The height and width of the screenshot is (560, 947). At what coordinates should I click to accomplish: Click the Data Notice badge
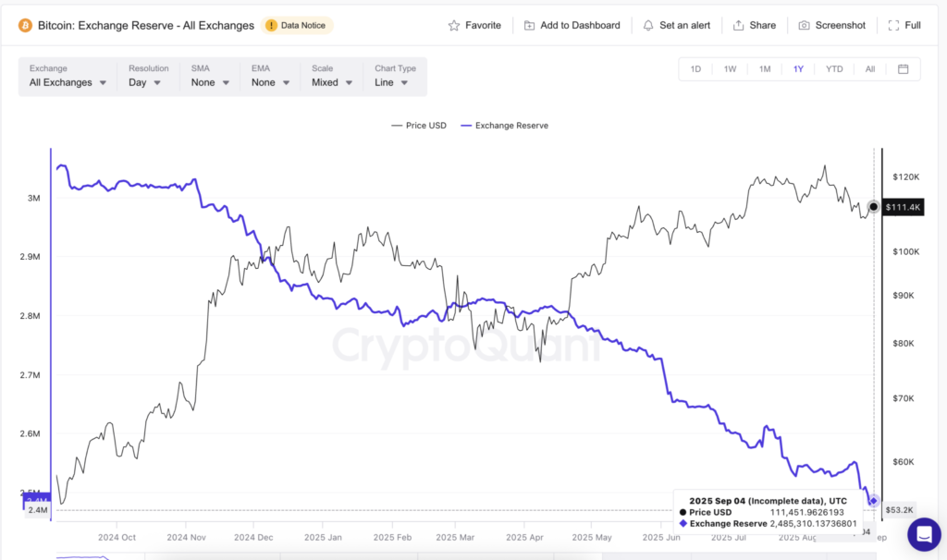click(297, 25)
